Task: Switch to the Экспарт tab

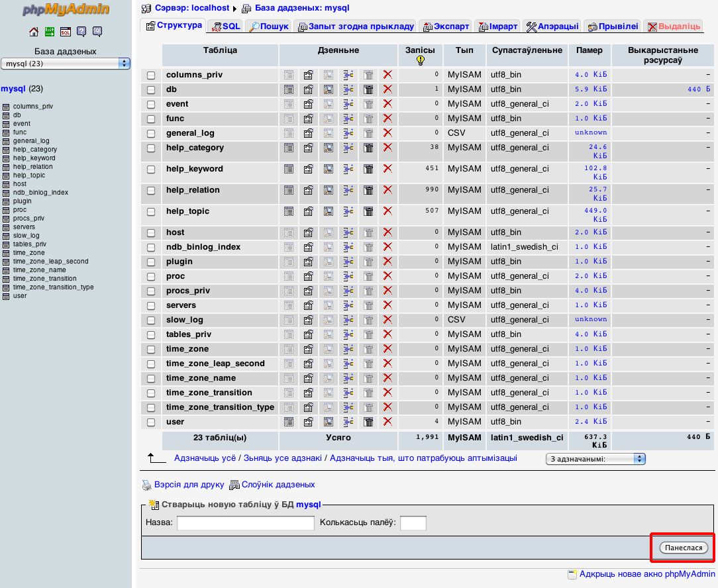Action: (446, 26)
